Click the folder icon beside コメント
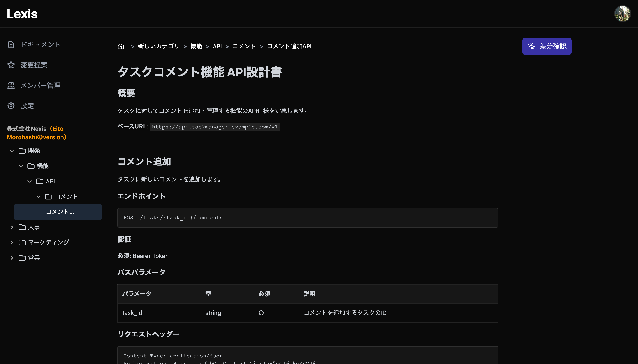 coord(48,196)
